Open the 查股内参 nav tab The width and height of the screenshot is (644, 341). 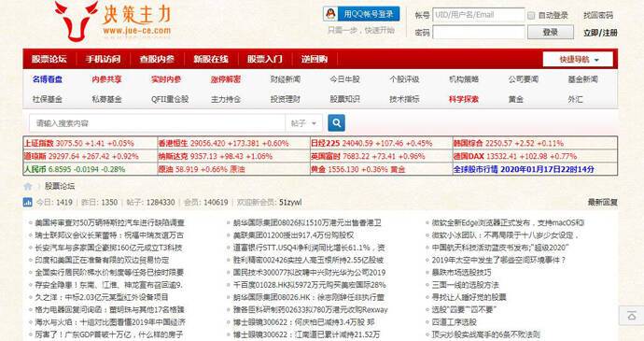[157, 59]
